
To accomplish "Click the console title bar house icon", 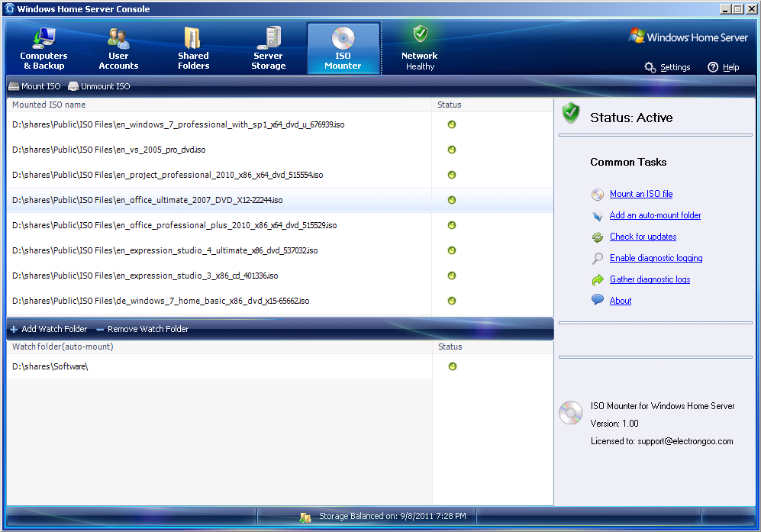I will tap(10, 8).
